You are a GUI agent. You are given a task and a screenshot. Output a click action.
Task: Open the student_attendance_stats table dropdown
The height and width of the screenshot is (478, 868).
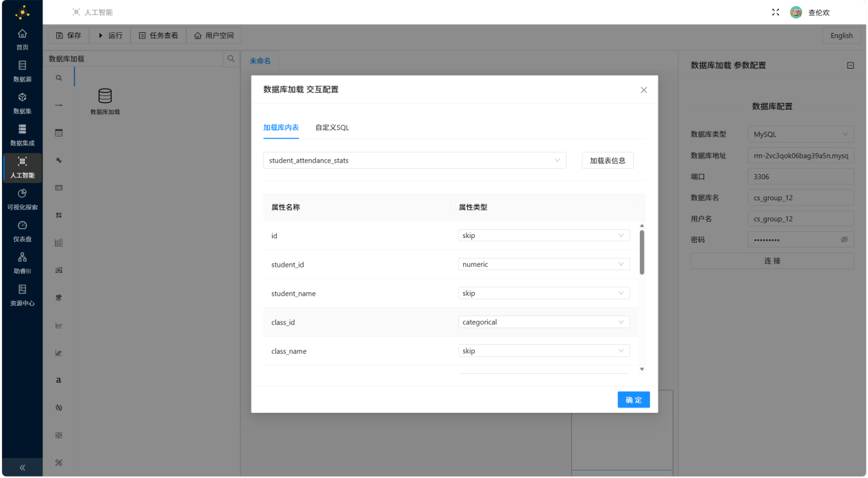414,160
